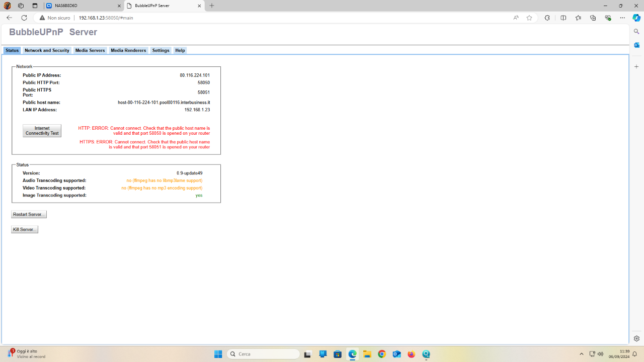Click the Image Transcoding 'yes' value

click(x=199, y=196)
